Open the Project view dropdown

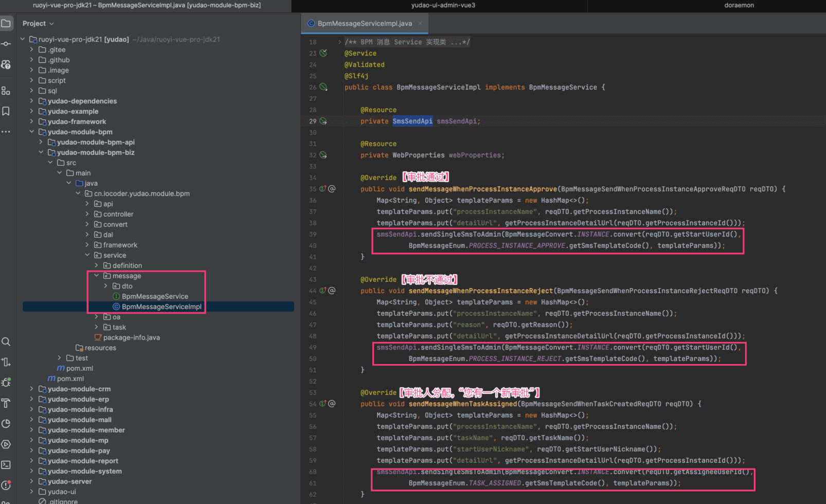pyautogui.click(x=38, y=24)
